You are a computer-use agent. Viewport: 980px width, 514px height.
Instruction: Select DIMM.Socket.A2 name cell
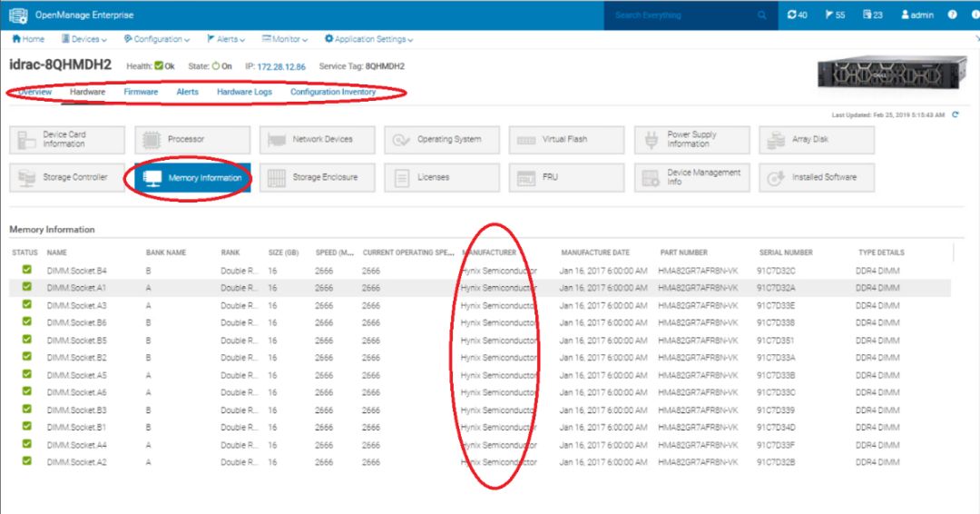pos(76,462)
